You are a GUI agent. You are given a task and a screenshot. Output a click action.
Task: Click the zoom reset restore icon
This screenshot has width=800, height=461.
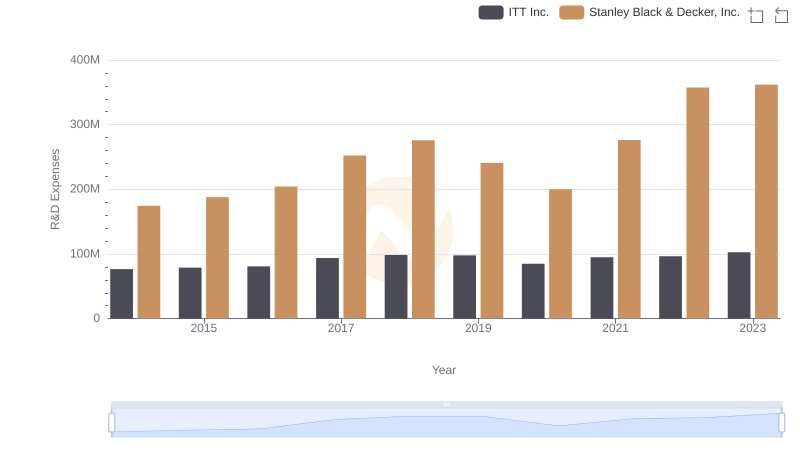(781, 15)
